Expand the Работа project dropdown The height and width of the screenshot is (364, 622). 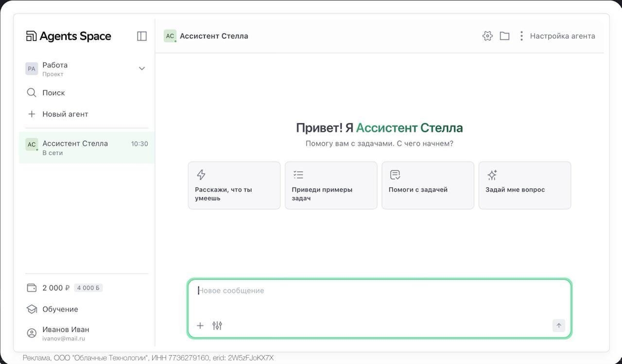click(142, 68)
